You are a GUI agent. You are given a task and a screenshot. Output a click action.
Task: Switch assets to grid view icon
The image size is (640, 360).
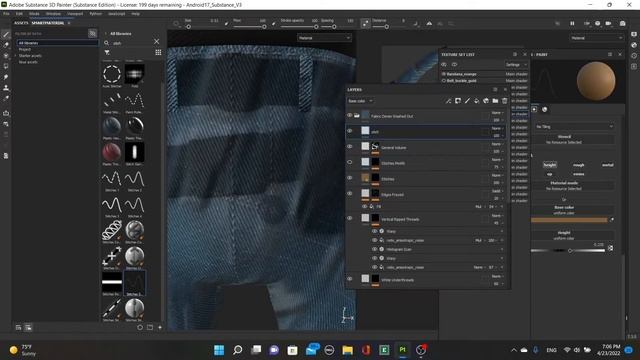(158, 52)
